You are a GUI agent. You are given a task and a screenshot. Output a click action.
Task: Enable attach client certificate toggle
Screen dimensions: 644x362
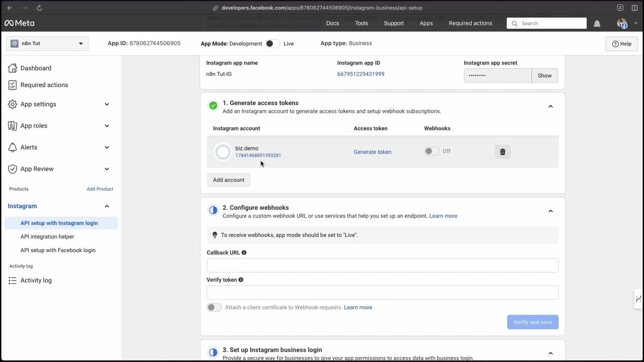[x=214, y=307]
